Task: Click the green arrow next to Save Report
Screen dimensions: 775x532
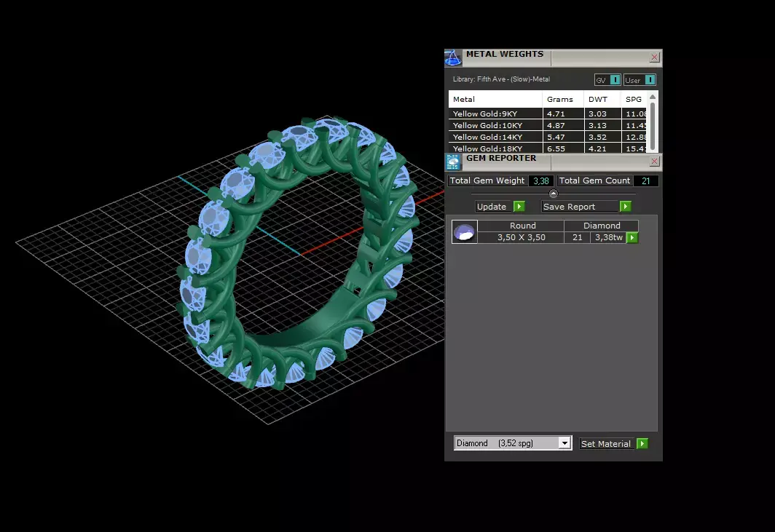Action: 625,207
